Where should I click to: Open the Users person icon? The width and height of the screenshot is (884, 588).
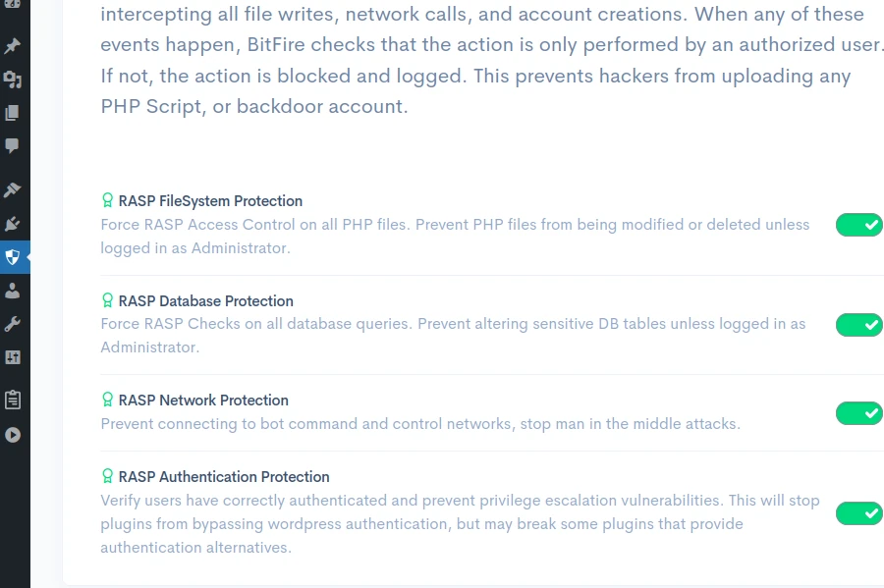click(x=12, y=291)
